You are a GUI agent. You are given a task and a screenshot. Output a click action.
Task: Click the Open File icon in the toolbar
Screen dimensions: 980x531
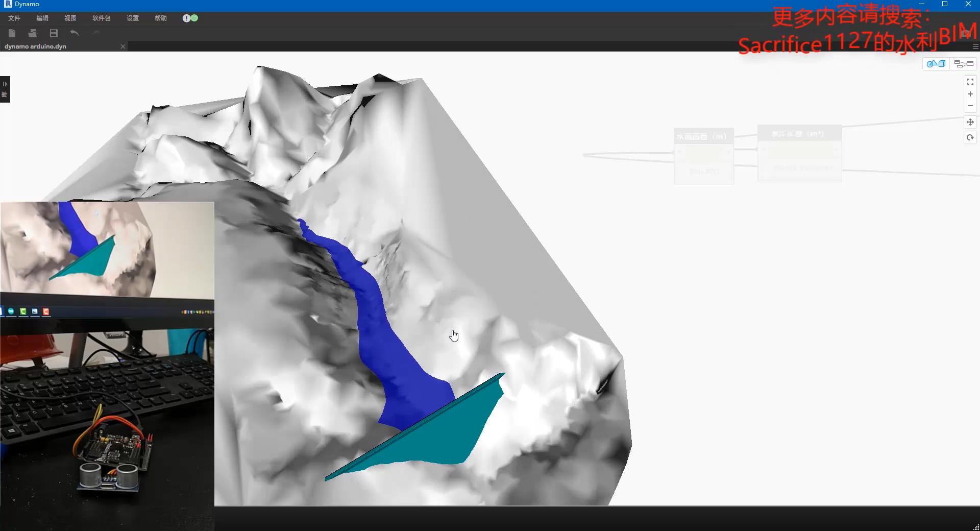32,33
